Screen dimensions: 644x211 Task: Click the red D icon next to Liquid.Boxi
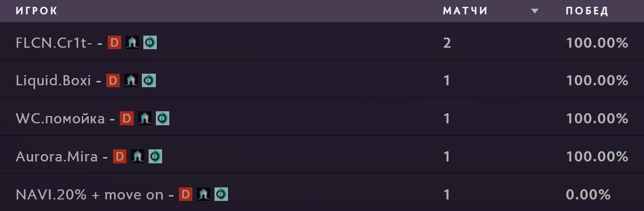[x=113, y=80]
